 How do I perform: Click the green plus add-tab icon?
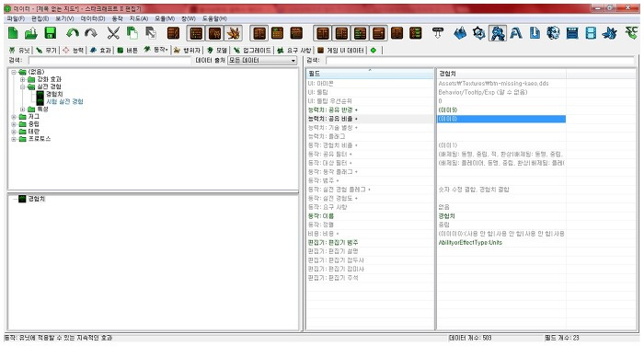click(374, 50)
